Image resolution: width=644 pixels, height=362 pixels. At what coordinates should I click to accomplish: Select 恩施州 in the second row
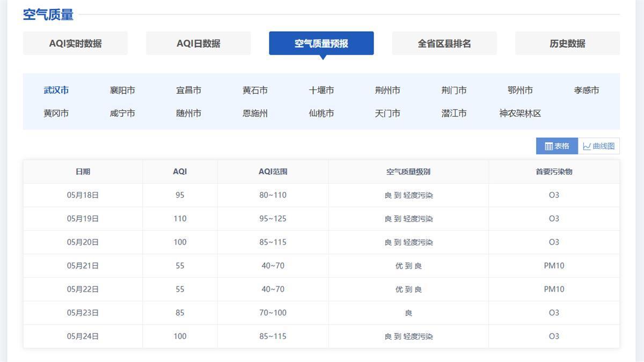tap(255, 113)
